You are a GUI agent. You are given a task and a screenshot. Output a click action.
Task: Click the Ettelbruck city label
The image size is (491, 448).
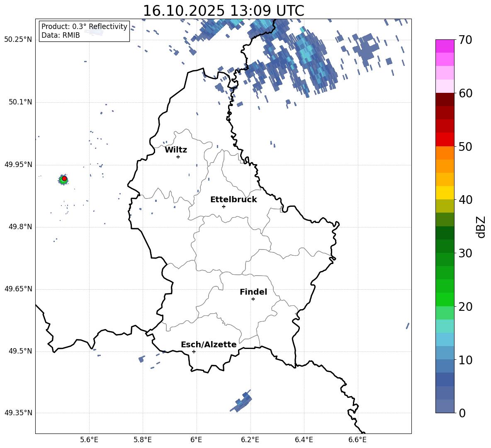(233, 200)
